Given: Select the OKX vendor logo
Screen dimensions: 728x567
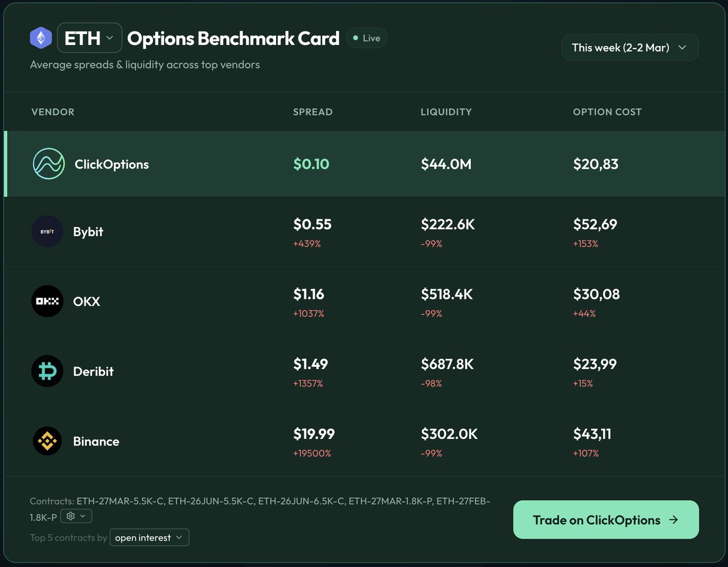Looking at the screenshot, I should tap(47, 300).
